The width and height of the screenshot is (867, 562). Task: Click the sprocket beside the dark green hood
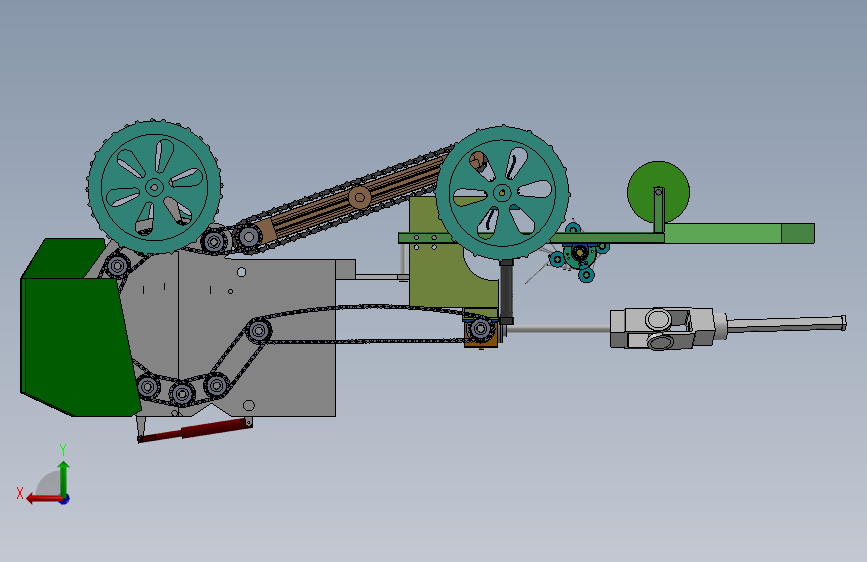(x=117, y=266)
